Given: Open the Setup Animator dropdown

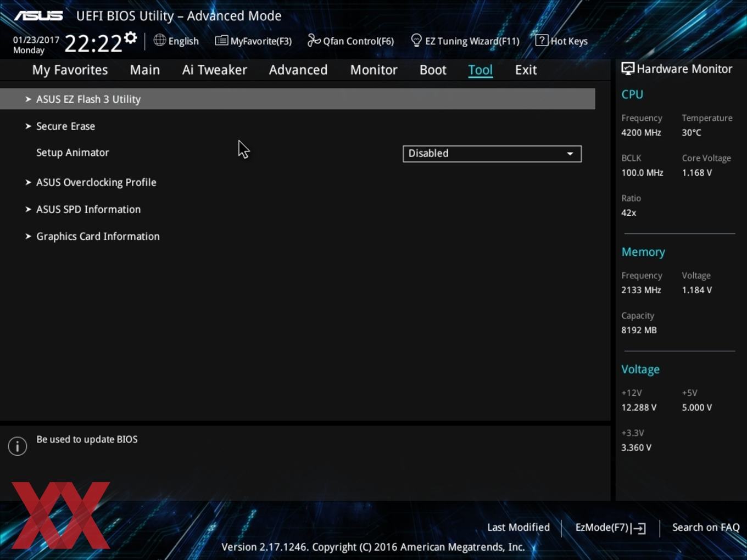Looking at the screenshot, I should pos(492,154).
